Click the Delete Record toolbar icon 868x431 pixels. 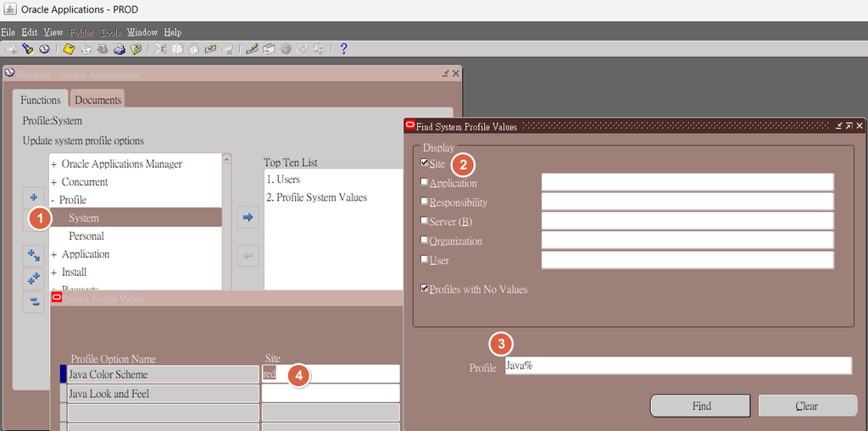click(227, 48)
